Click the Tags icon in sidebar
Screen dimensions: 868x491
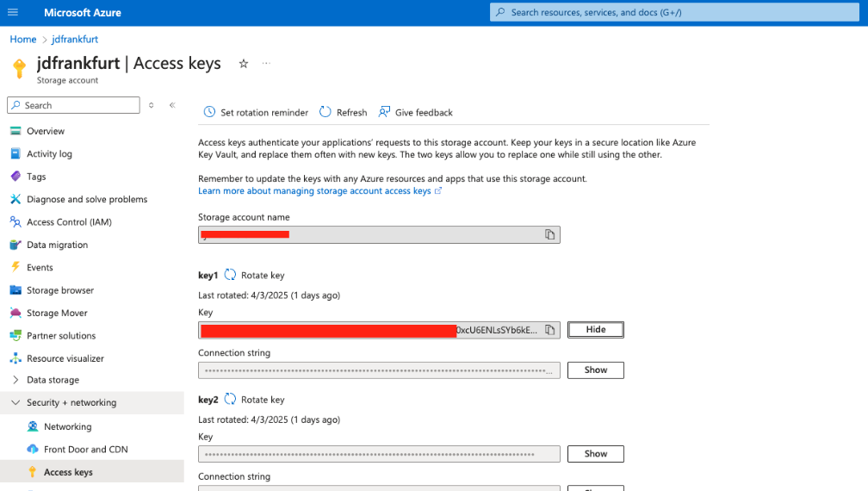(x=15, y=177)
